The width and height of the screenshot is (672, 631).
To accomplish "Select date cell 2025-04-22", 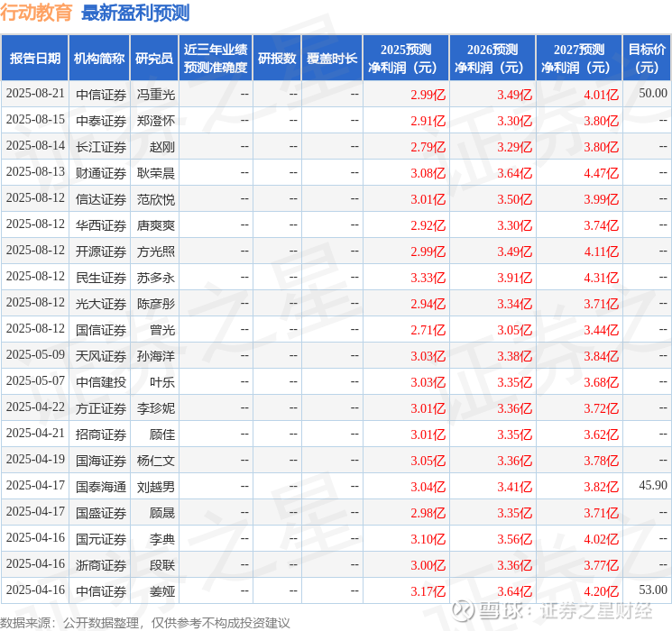I will pyautogui.click(x=35, y=407).
